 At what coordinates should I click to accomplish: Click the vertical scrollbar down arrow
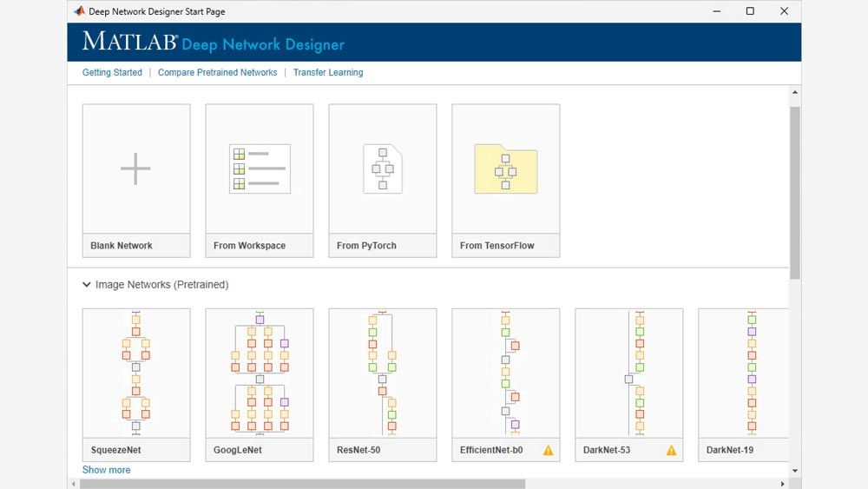pyautogui.click(x=795, y=469)
